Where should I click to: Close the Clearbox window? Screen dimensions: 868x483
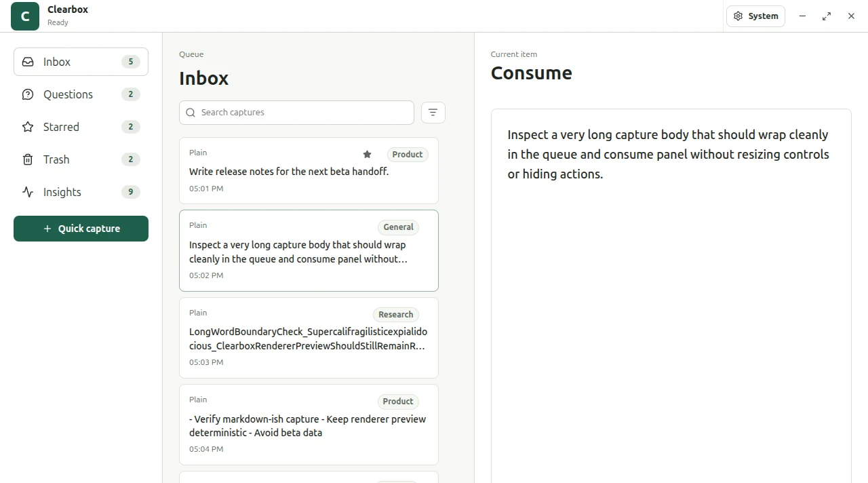point(851,16)
